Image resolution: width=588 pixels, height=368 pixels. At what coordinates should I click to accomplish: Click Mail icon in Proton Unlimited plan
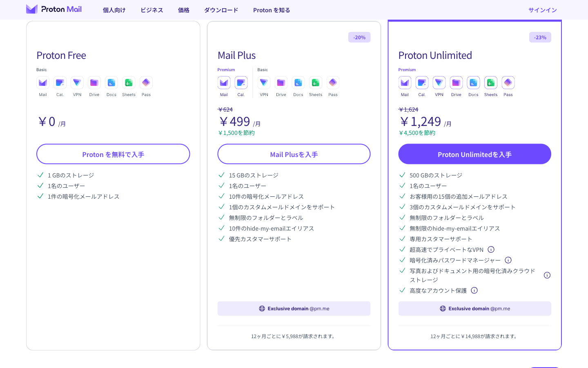[x=405, y=83]
